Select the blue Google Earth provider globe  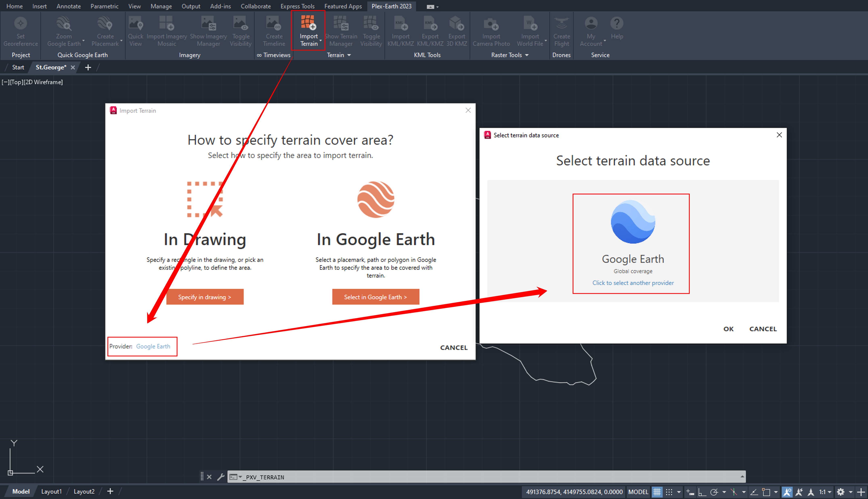pos(633,222)
